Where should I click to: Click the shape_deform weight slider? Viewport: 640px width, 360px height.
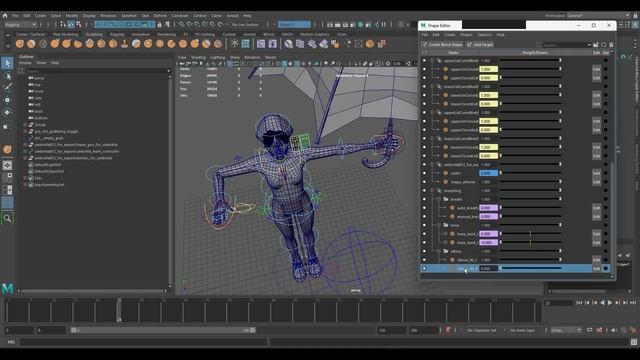(x=531, y=182)
